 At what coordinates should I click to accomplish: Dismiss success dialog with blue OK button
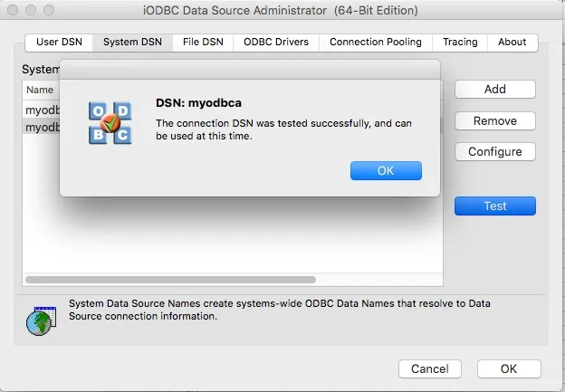tap(386, 171)
